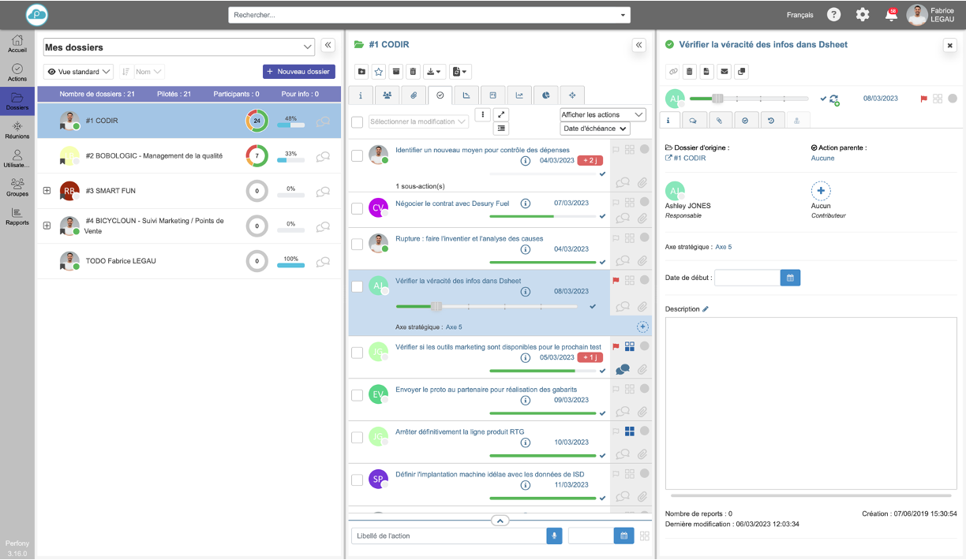Open the notifications bell in the top bar
Image resolution: width=966 pixels, height=560 pixels.
click(x=891, y=15)
